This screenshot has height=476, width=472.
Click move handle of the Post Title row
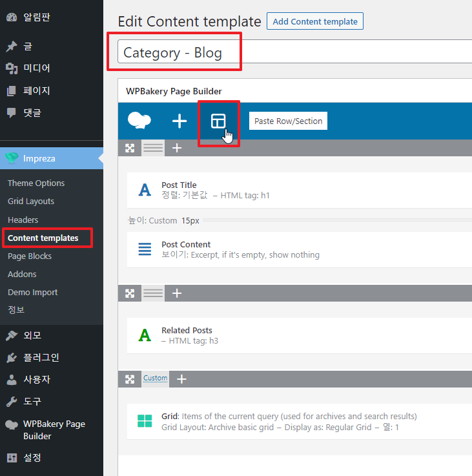point(130,148)
